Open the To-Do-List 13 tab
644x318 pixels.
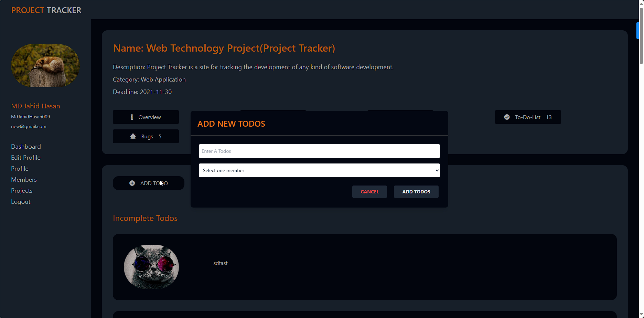point(528,117)
